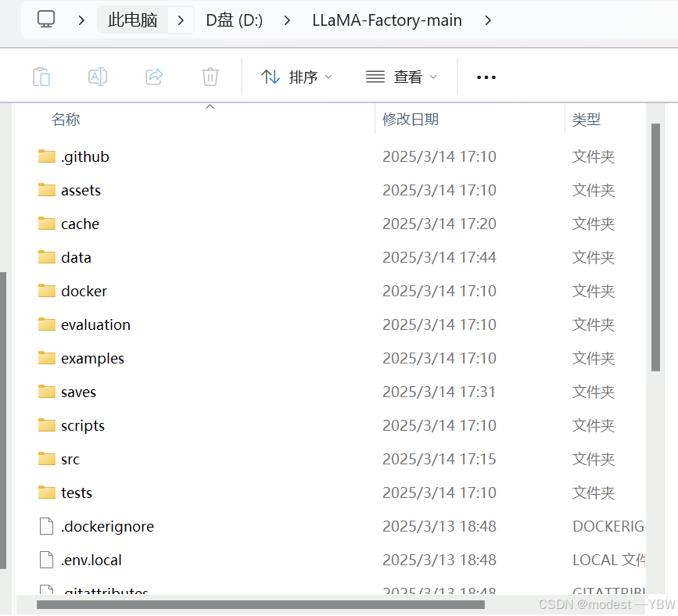
Task: Expand chevron after 此电脑 breadcrumb
Action: click(x=181, y=20)
